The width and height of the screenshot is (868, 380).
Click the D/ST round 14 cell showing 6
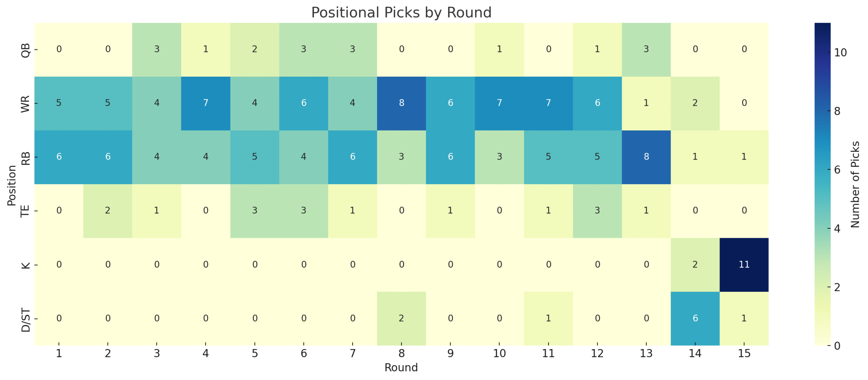click(695, 319)
